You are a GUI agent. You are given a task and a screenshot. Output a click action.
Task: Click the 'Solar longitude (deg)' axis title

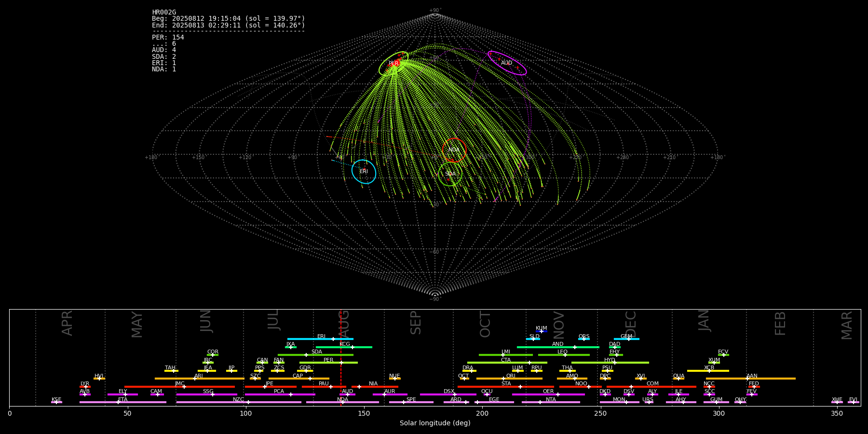click(435, 423)
